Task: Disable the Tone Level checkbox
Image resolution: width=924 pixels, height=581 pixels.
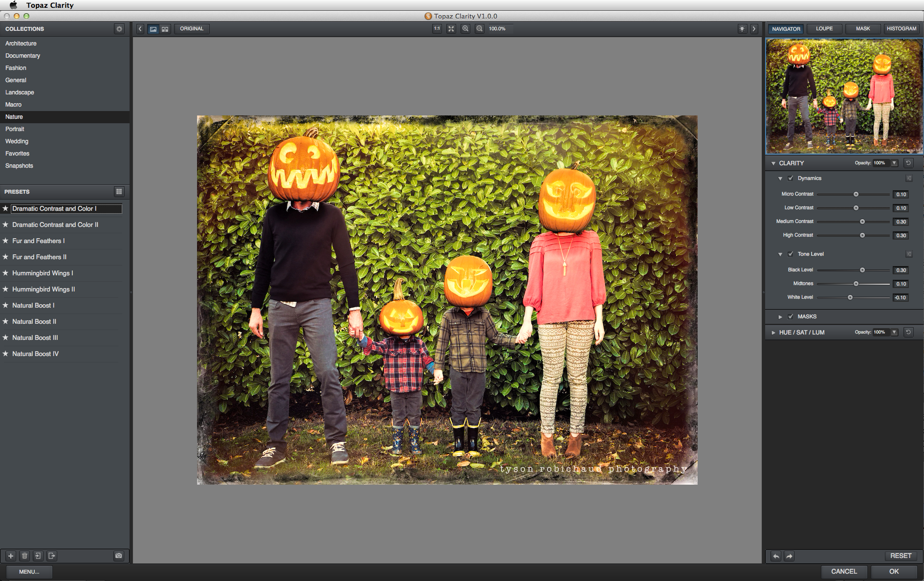Action: coord(791,254)
